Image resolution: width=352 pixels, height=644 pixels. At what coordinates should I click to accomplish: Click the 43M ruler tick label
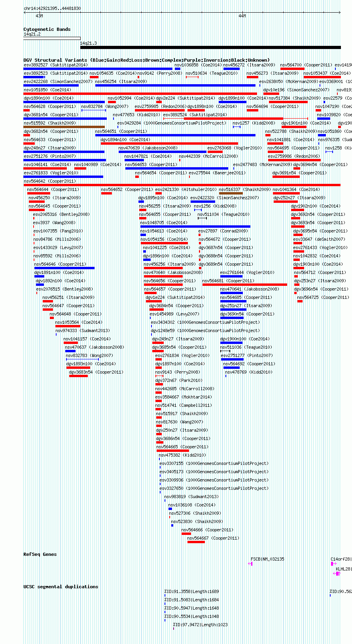[39, 16]
